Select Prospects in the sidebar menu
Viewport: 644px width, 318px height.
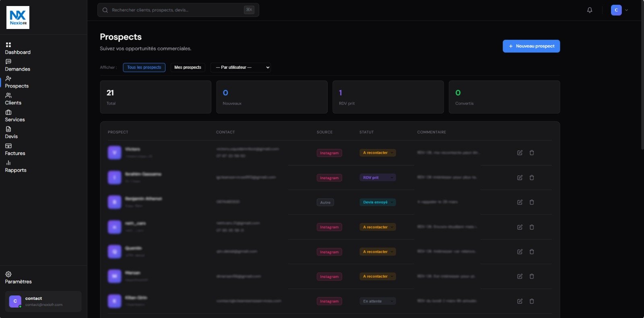coord(17,82)
